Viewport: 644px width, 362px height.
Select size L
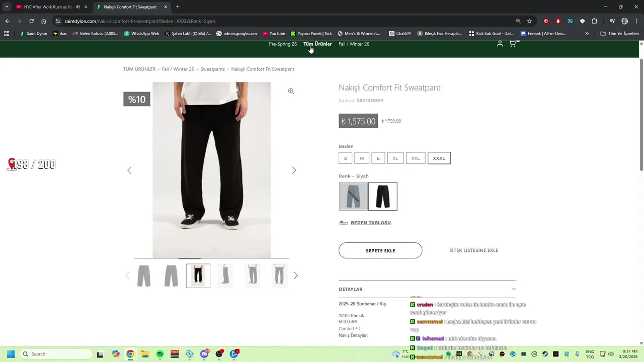pos(378,158)
